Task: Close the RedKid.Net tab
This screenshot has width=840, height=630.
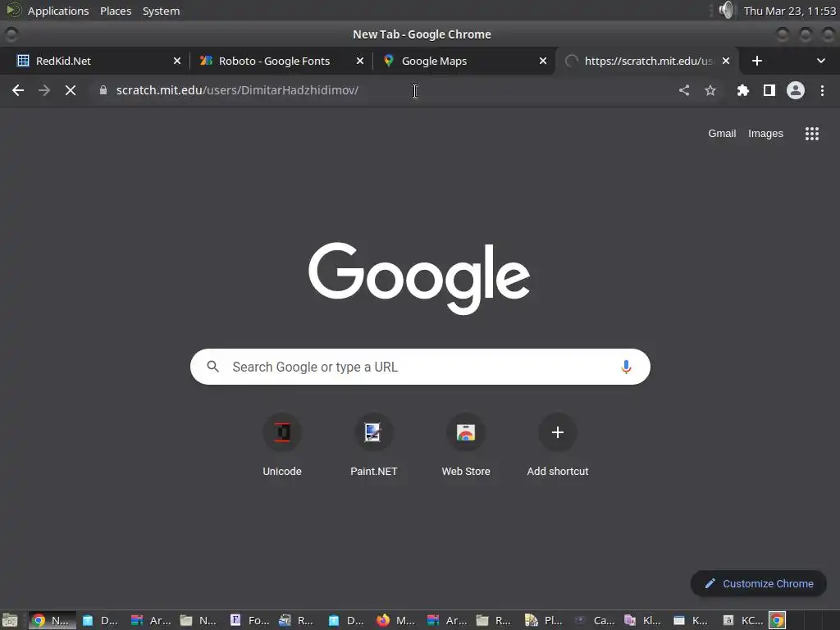Action: tap(177, 61)
